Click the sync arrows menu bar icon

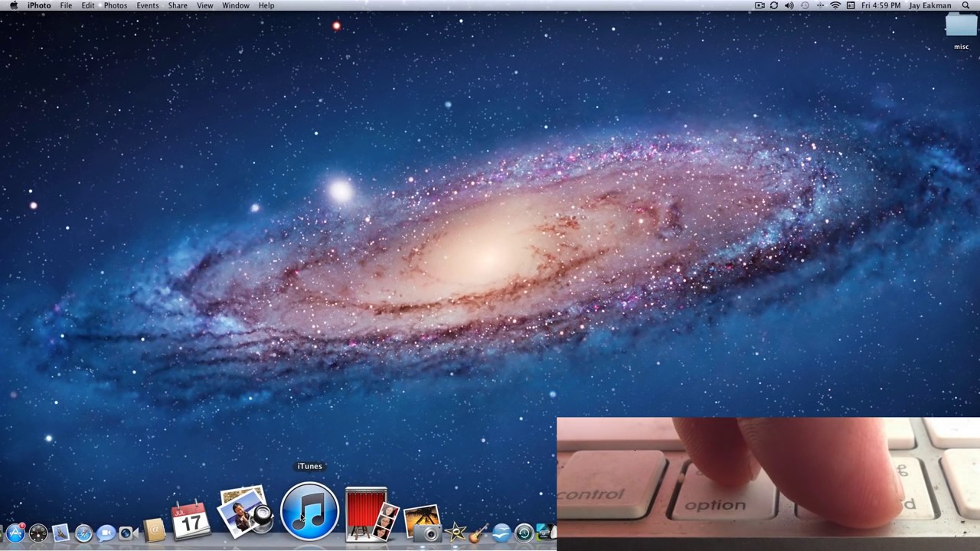pos(774,5)
